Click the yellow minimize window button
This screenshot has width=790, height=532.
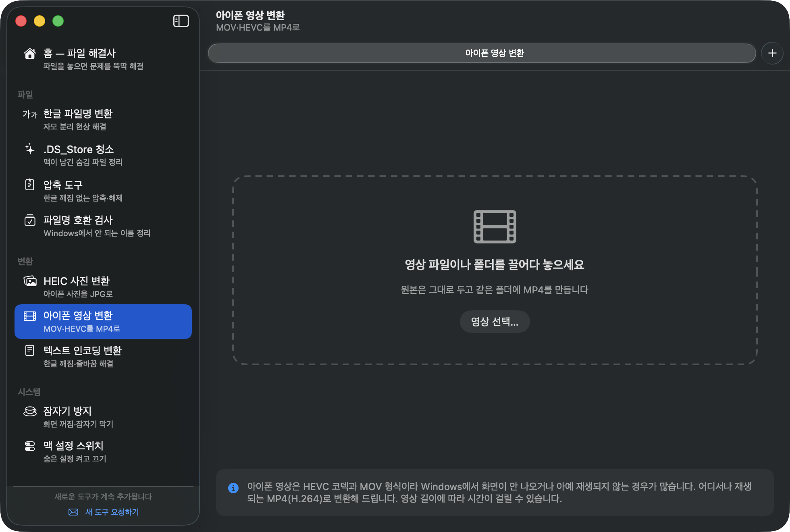(39, 21)
